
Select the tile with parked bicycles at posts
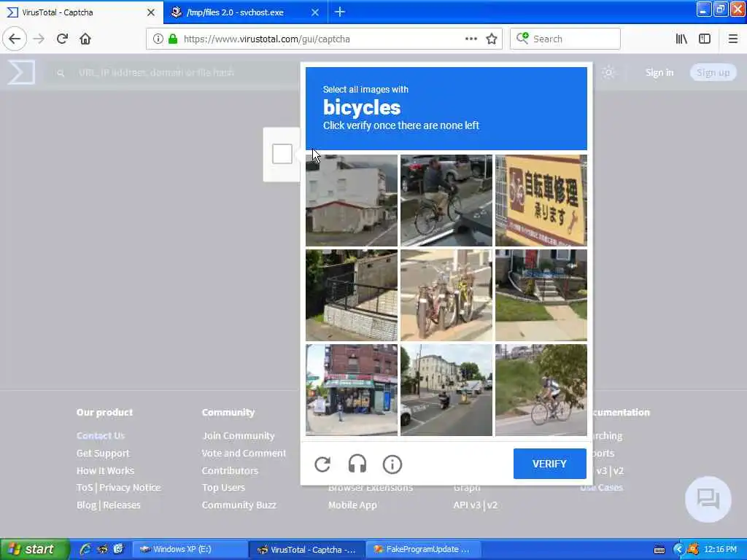[446, 295]
